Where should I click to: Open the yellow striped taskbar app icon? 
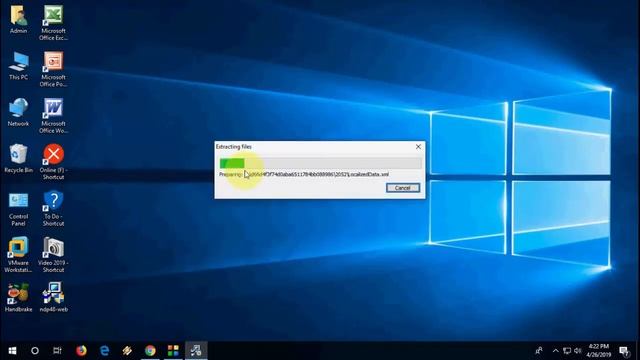pos(127,351)
